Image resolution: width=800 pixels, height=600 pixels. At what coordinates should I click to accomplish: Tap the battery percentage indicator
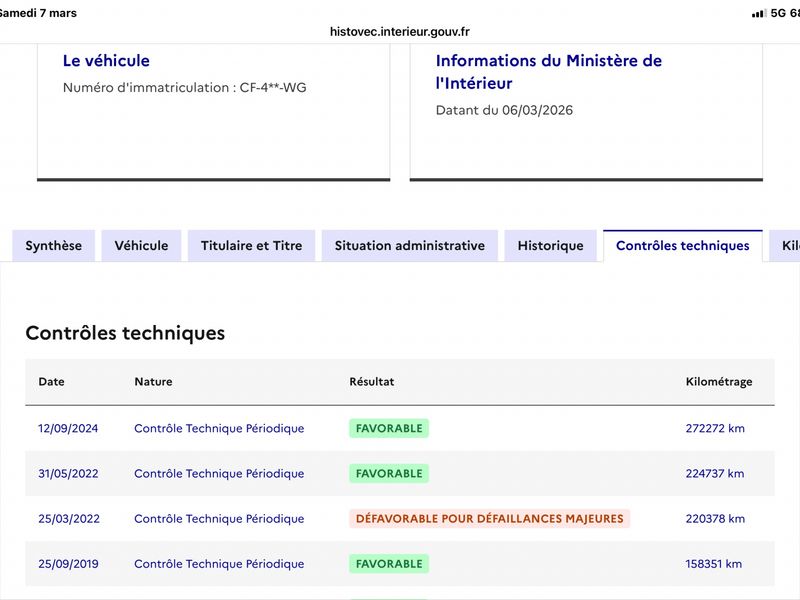pos(794,13)
